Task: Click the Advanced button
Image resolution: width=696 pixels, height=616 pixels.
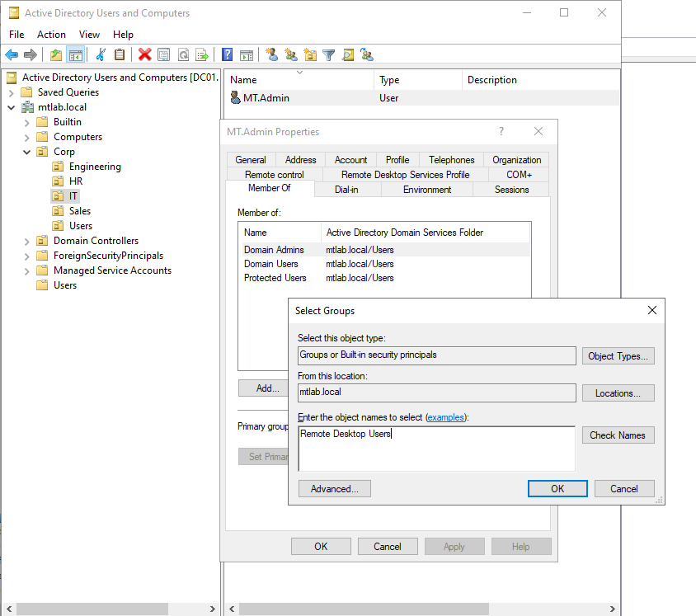Action: pyautogui.click(x=334, y=489)
